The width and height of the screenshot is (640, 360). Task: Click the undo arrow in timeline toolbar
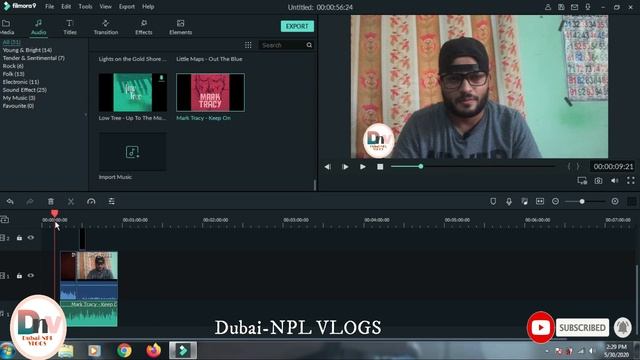(x=10, y=201)
